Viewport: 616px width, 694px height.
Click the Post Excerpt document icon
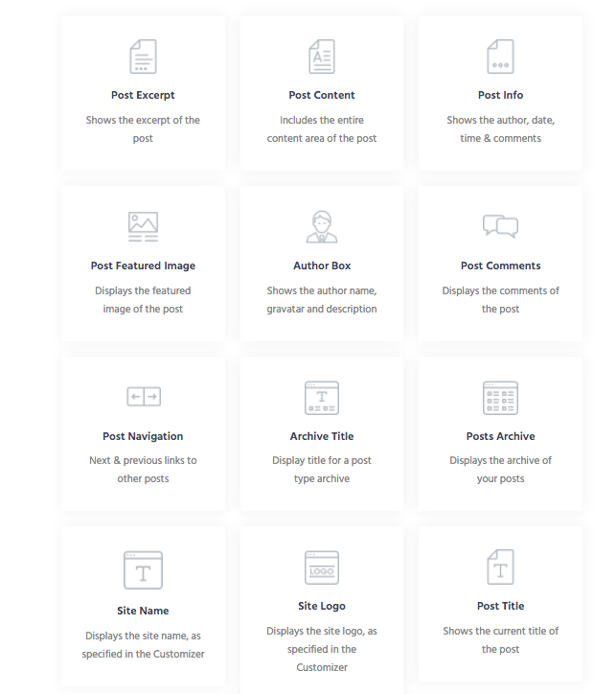point(143,57)
